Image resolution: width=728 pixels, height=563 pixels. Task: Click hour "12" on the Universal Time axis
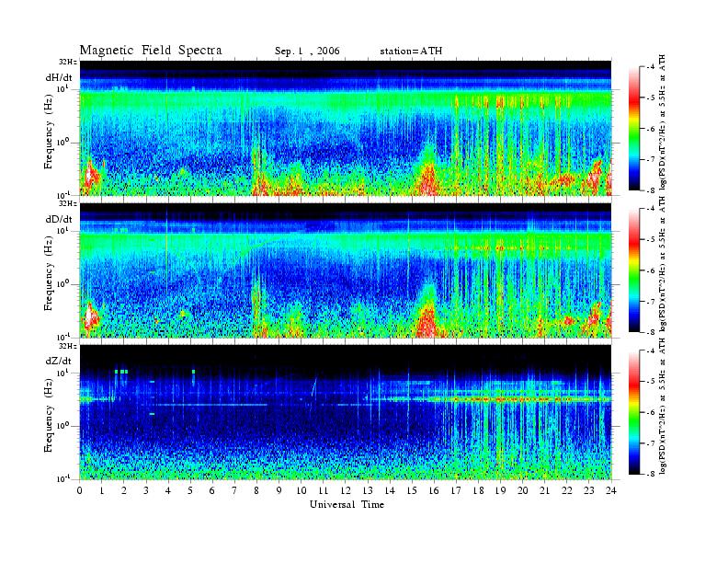[346, 490]
